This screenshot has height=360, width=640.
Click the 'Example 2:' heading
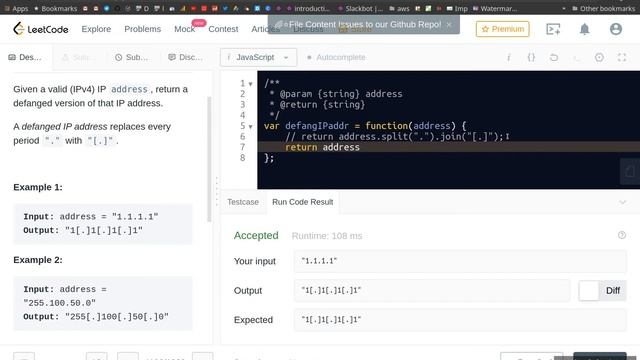(38, 260)
